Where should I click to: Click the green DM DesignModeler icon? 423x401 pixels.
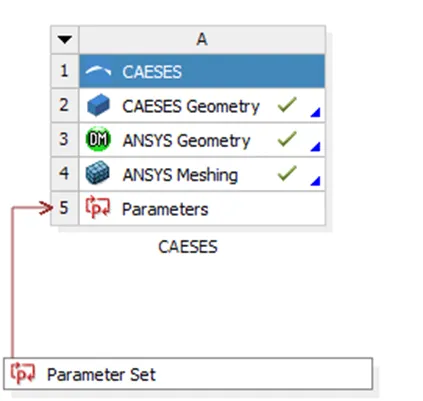click(98, 139)
